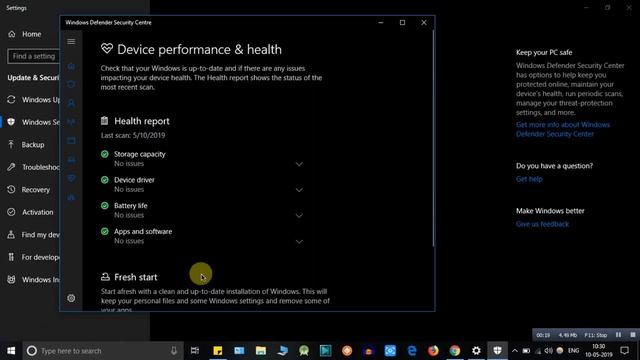This screenshot has height=360, width=640.
Task: Select Device performance & health heart icon
Action: click(71, 178)
